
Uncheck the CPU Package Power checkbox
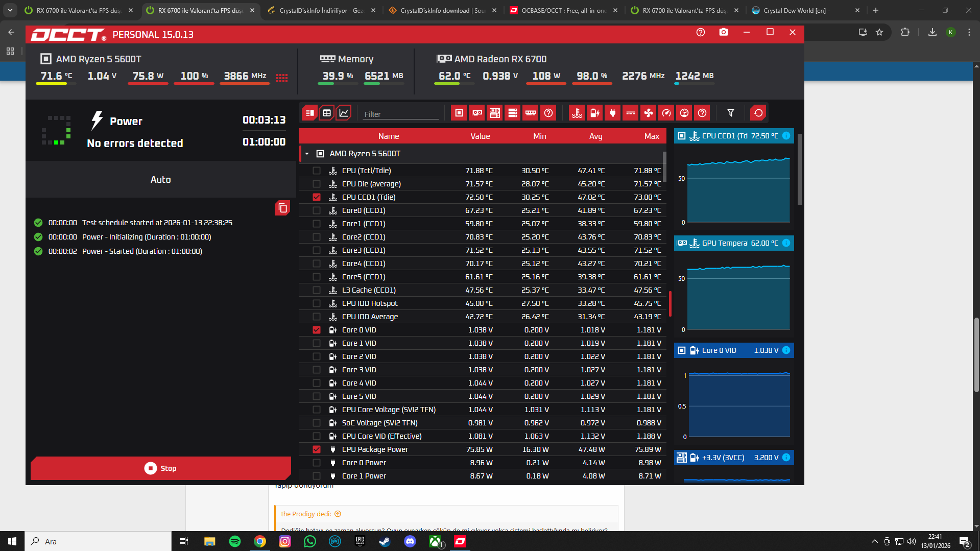(x=317, y=449)
